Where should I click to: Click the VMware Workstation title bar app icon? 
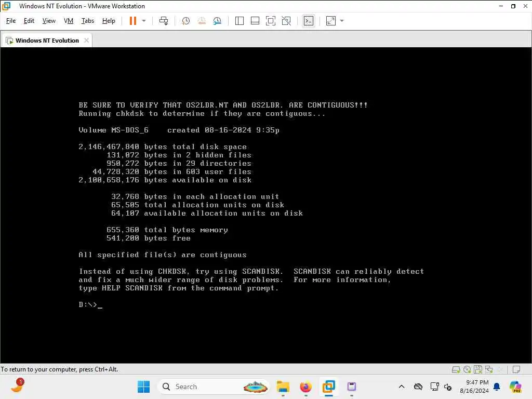point(6,6)
